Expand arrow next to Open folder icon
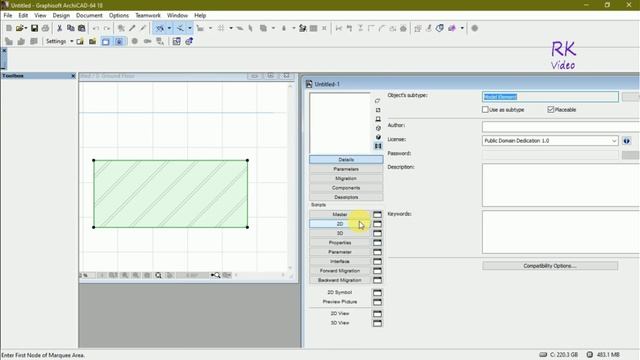Image resolution: width=640 pixels, height=360 pixels. tap(26, 28)
